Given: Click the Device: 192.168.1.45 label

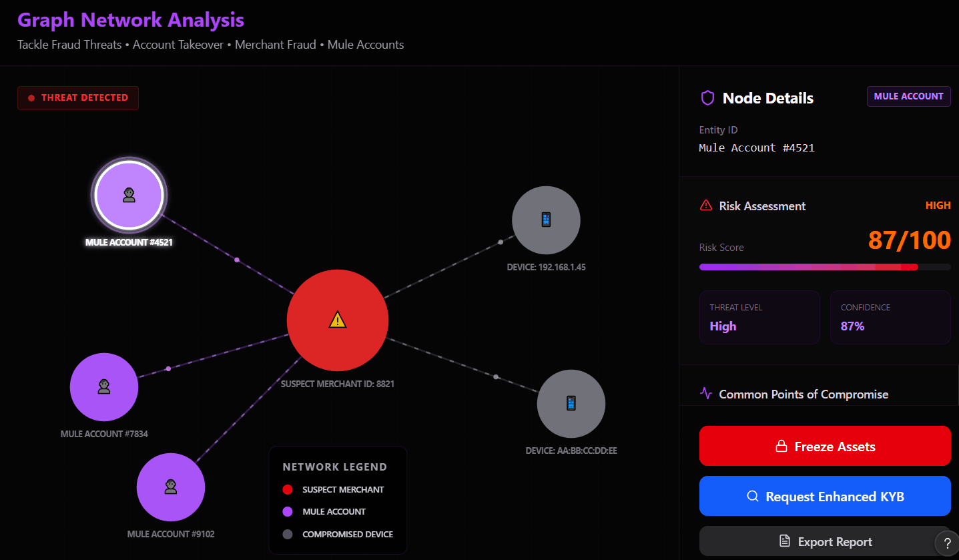Looking at the screenshot, I should 546,267.
